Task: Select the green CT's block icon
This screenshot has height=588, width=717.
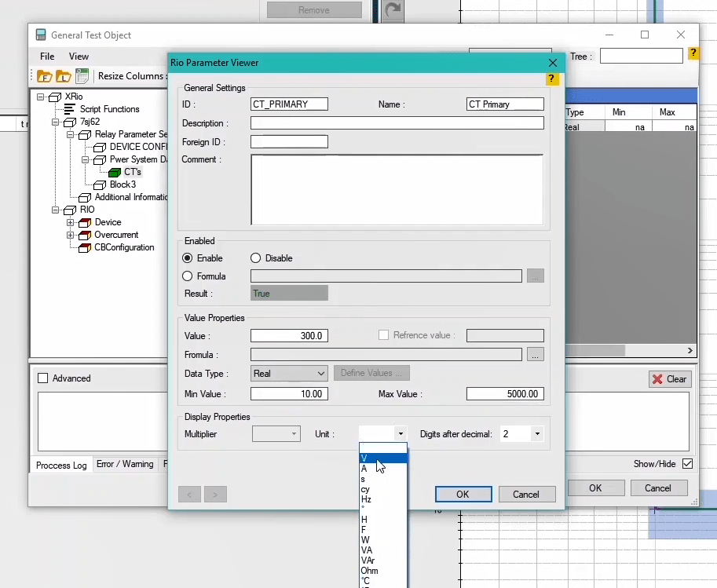Action: coord(115,172)
